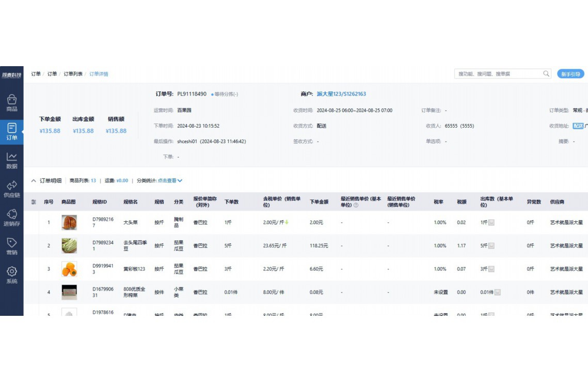Open the 商品 sidebar module
The width and height of the screenshot is (588, 382).
point(11,103)
